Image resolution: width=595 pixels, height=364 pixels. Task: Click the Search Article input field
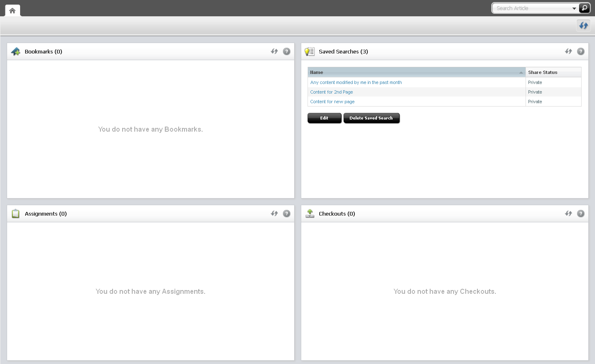532,8
